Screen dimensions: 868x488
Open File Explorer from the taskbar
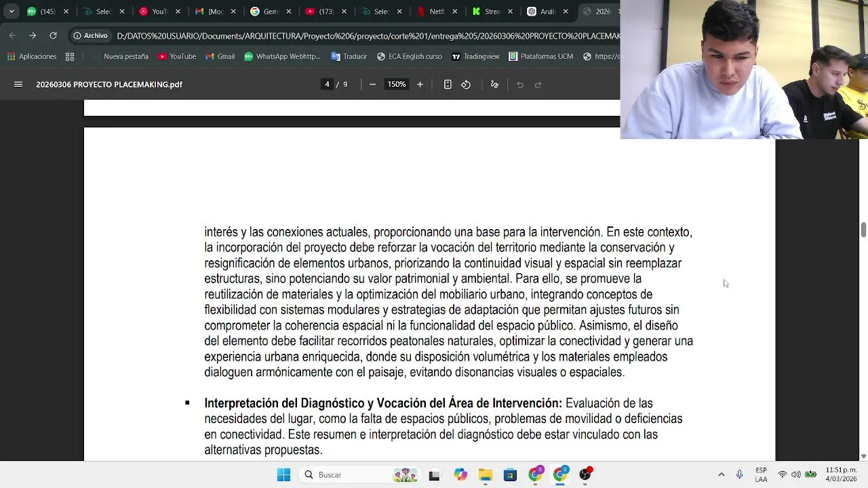point(485,475)
